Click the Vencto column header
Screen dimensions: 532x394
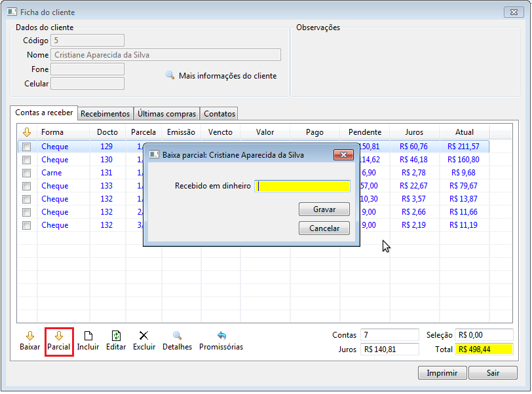221,132
